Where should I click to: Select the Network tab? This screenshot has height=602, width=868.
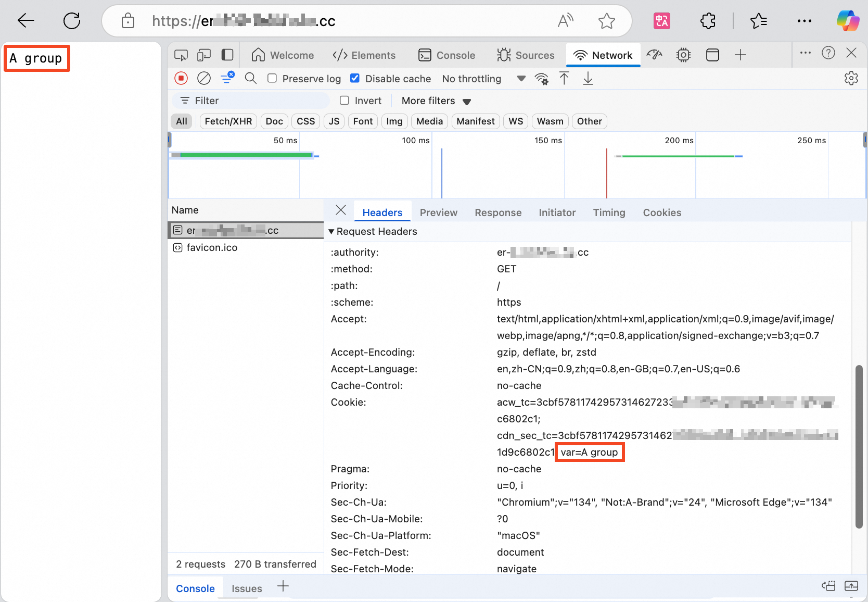603,55
